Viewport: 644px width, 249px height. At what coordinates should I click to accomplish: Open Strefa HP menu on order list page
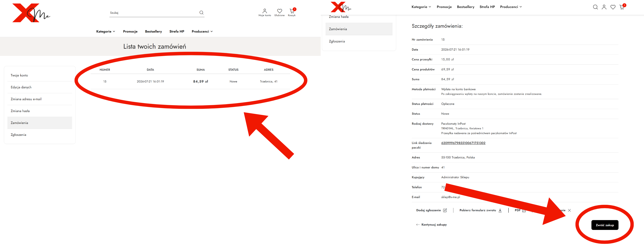177,32
